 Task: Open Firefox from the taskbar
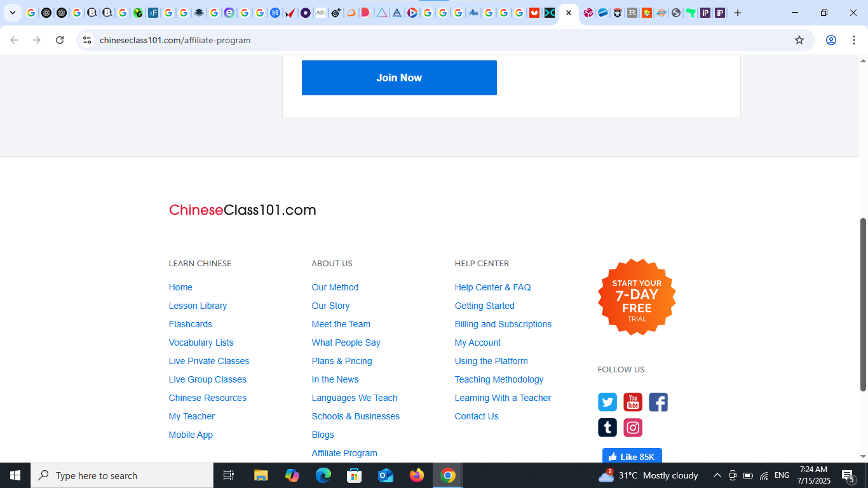[x=417, y=475]
